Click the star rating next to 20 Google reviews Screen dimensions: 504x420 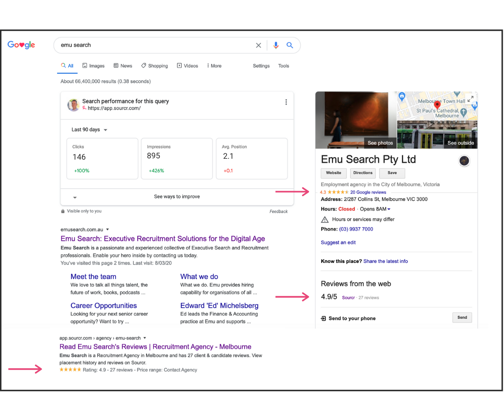click(x=338, y=192)
